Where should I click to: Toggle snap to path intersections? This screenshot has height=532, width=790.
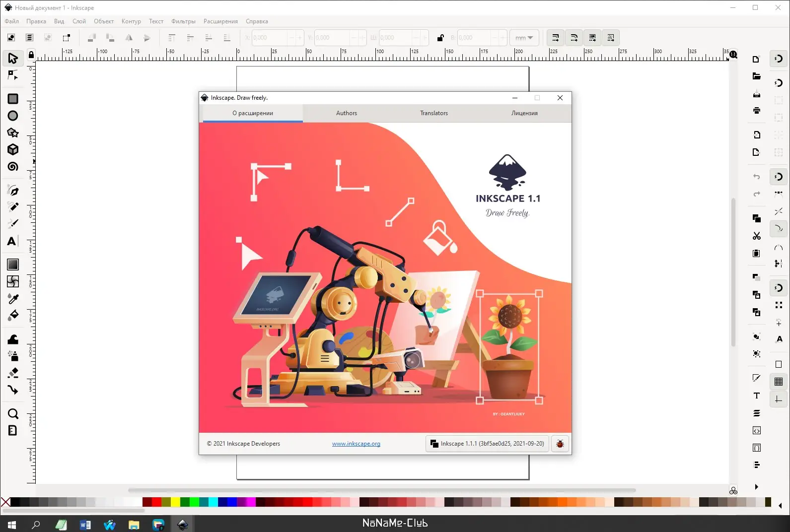pos(779,211)
